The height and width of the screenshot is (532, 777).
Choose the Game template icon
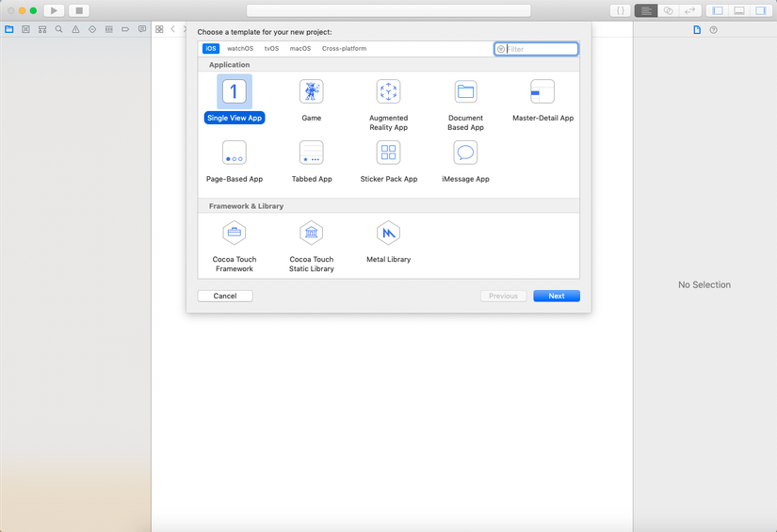[311, 91]
